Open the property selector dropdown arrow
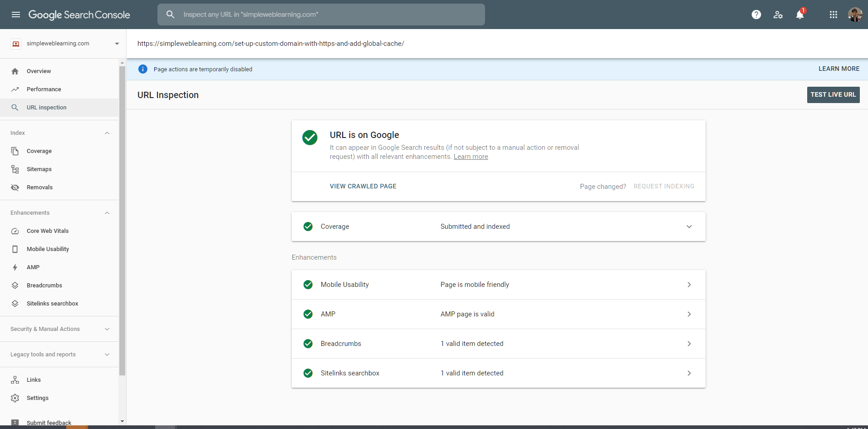 [117, 44]
